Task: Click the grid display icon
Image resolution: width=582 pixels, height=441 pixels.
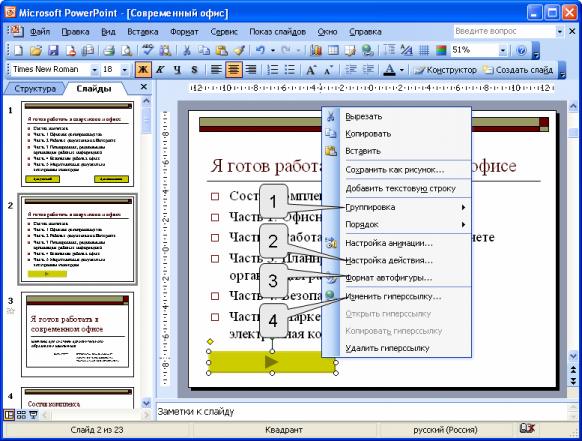Action: pyautogui.click(x=424, y=50)
